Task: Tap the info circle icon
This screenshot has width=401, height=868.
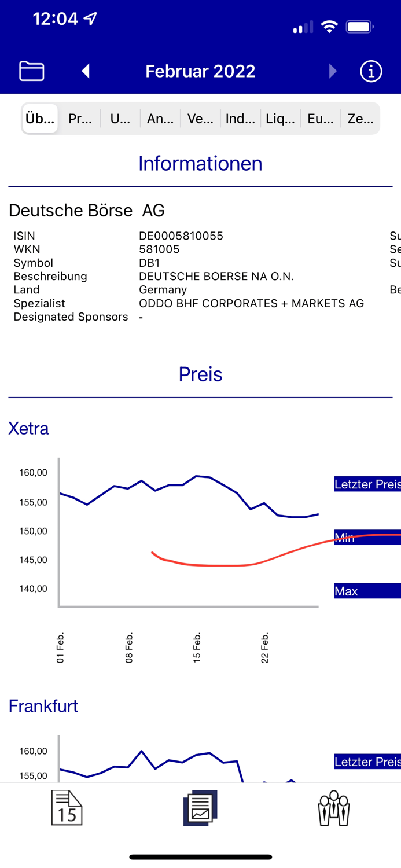Action: point(370,71)
